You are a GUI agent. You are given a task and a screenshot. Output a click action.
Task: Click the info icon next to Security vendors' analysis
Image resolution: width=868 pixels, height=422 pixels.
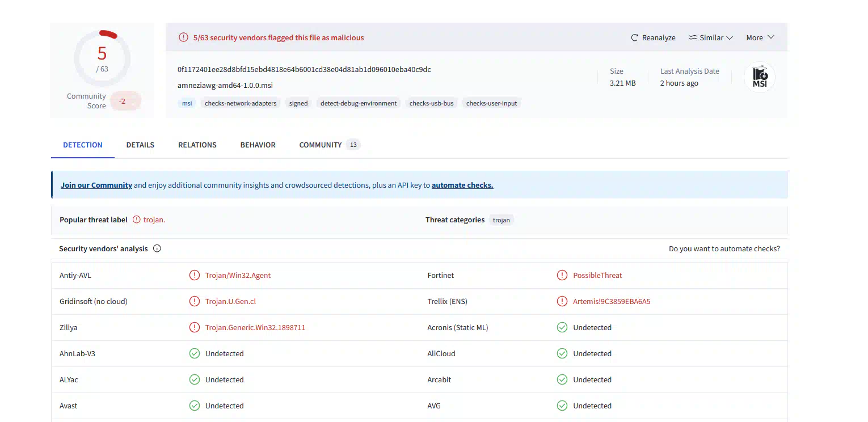(x=157, y=248)
